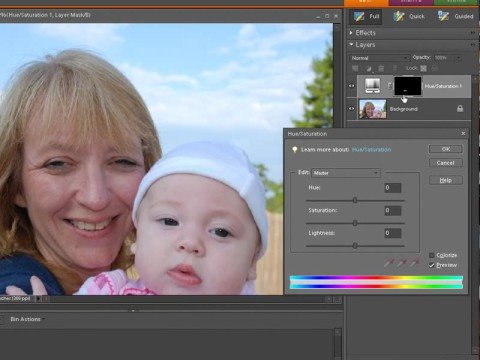Maximize the document window

(327, 16)
